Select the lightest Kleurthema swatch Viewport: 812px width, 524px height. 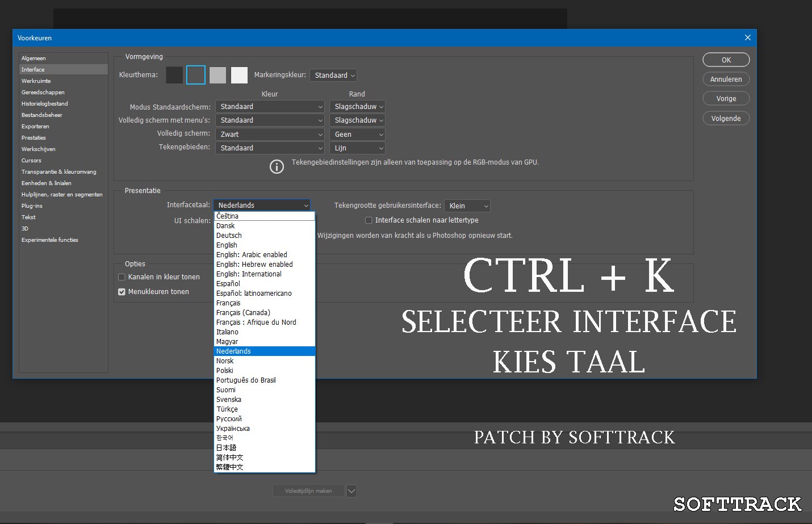239,75
